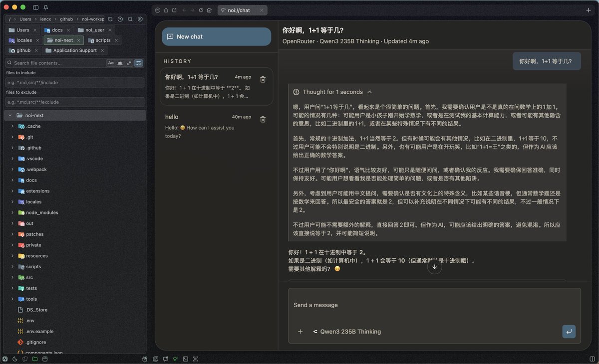Click the pin icon in the title bar
The image size is (599, 364).
click(x=46, y=7)
